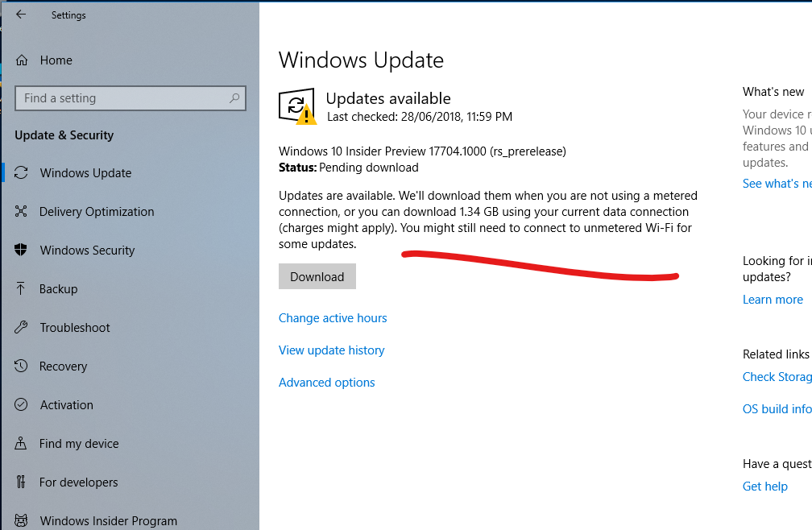812x530 pixels.
Task: Click the Windows Update sync arrows icon
Action: pos(21,172)
